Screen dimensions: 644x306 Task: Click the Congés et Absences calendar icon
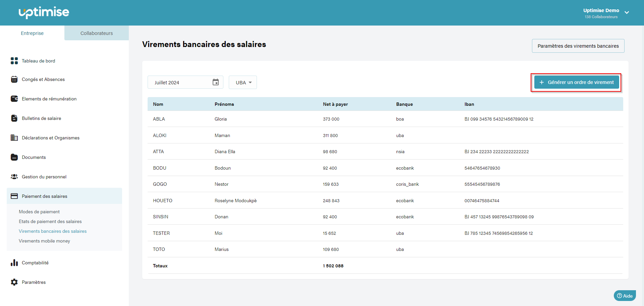[14, 79]
